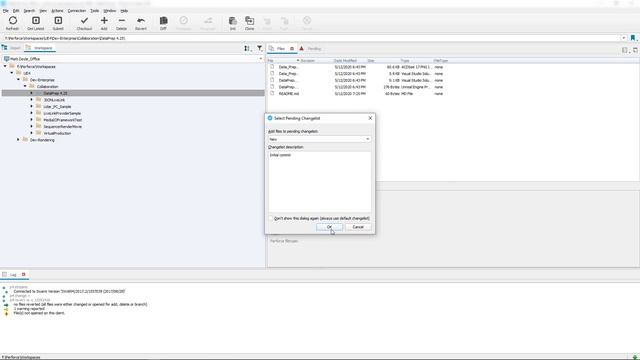
Task: Click the Timelapse clock icon
Action: (x=184, y=20)
